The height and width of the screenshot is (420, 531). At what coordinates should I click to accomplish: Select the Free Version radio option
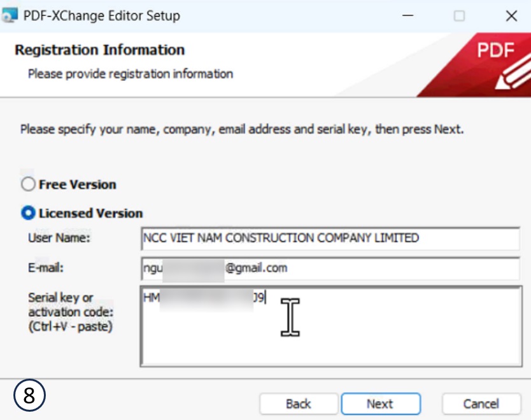(28, 185)
